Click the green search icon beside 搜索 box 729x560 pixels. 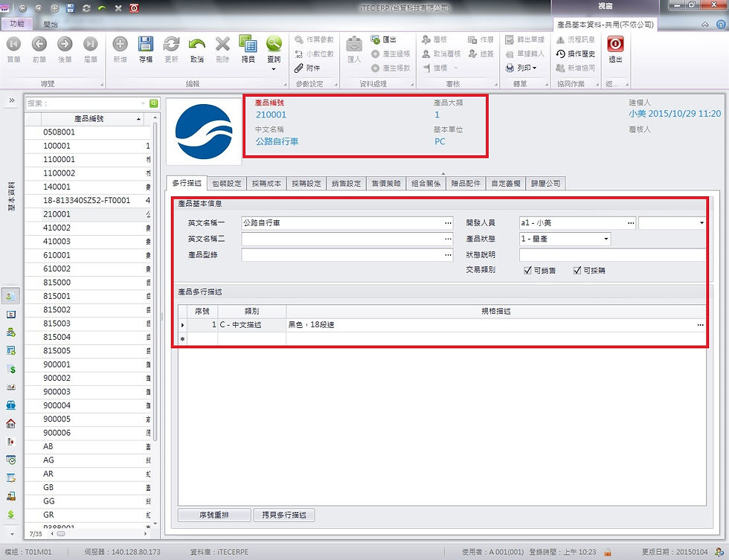coord(153,103)
